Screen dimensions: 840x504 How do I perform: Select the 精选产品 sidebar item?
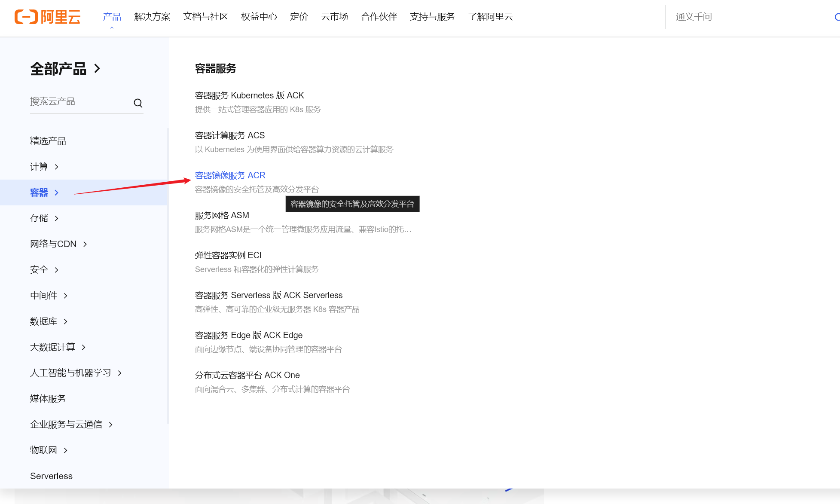tap(48, 141)
